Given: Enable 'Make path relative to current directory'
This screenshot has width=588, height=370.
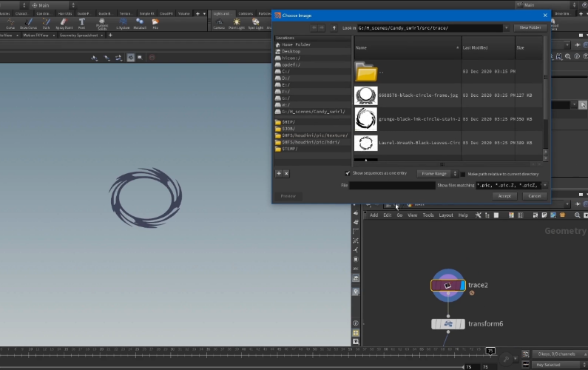Looking at the screenshot, I should pyautogui.click(x=463, y=173).
